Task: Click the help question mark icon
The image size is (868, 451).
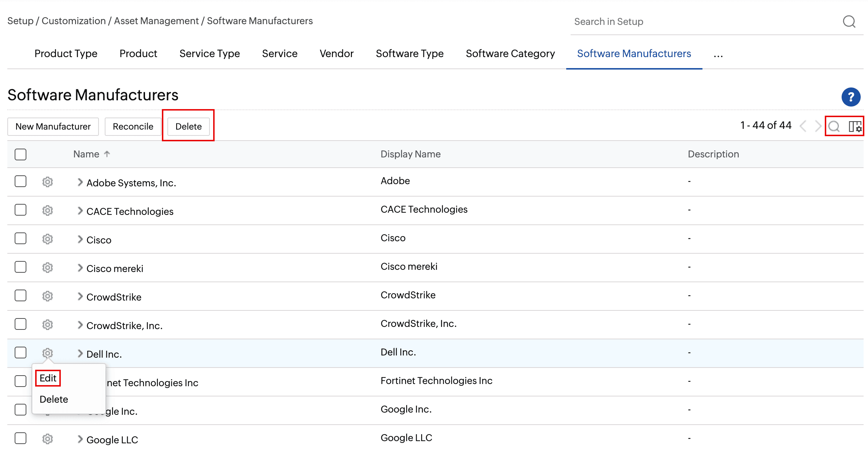Action: click(851, 97)
